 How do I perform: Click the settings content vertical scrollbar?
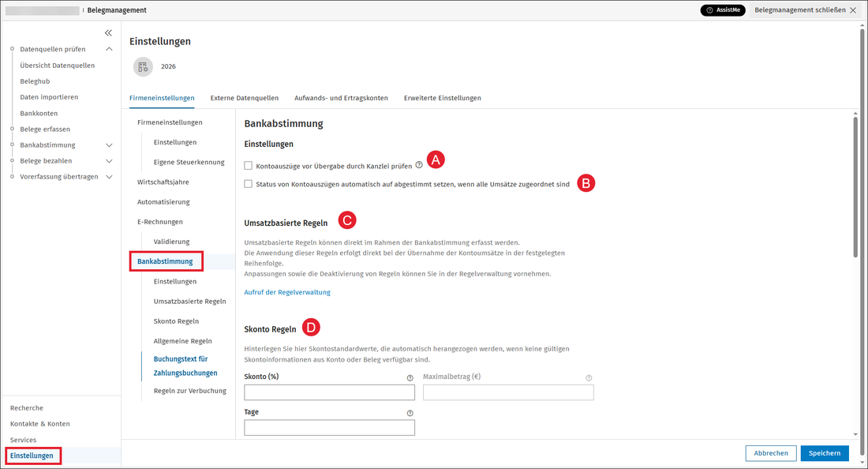tap(856, 187)
